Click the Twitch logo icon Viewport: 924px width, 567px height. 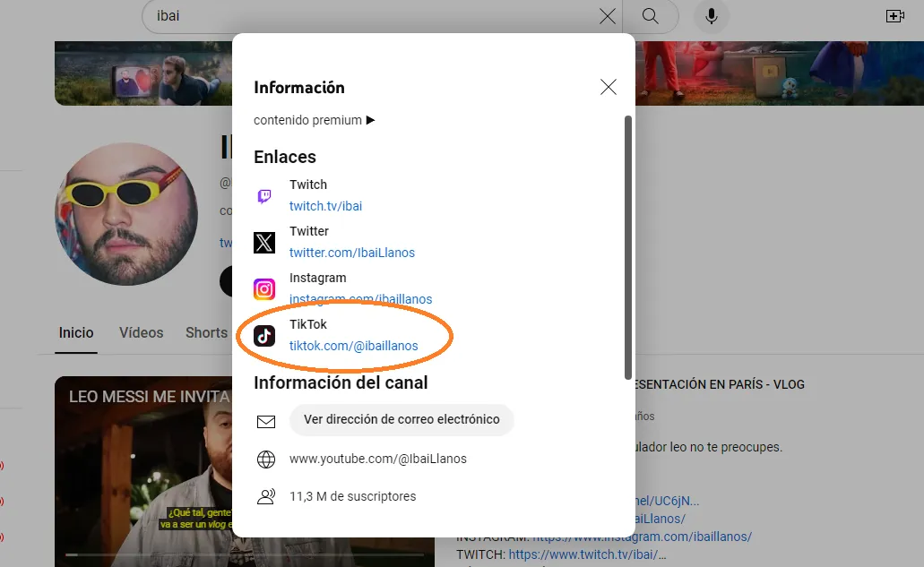[264, 195]
